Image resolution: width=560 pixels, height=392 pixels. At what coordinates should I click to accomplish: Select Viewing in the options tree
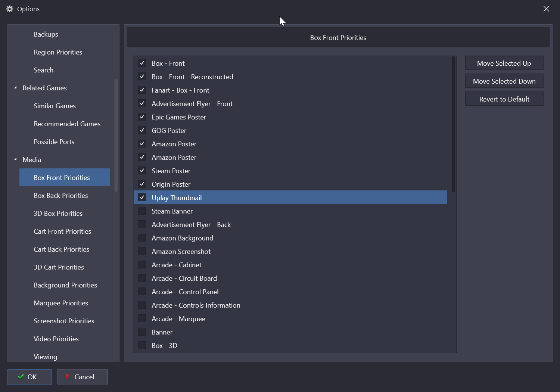coord(46,357)
